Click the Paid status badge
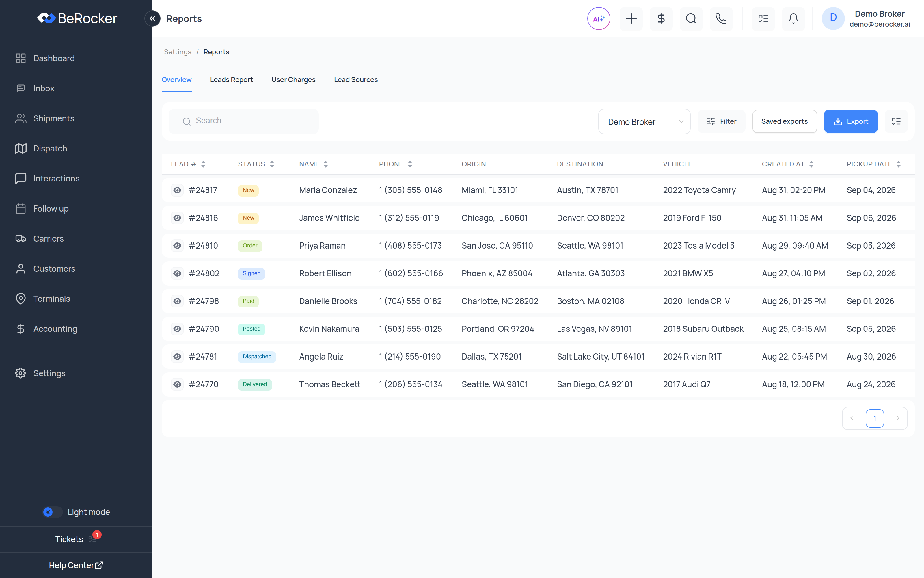 pyautogui.click(x=248, y=301)
